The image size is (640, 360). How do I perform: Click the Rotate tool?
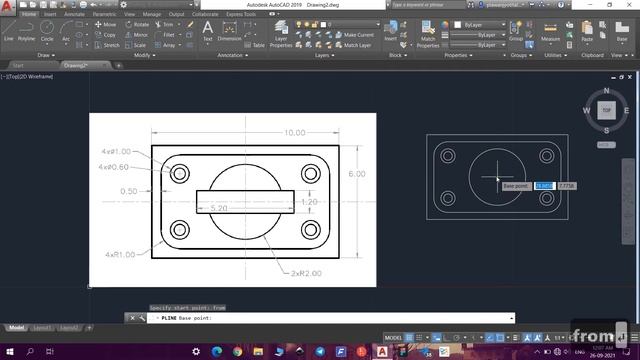pos(137,24)
